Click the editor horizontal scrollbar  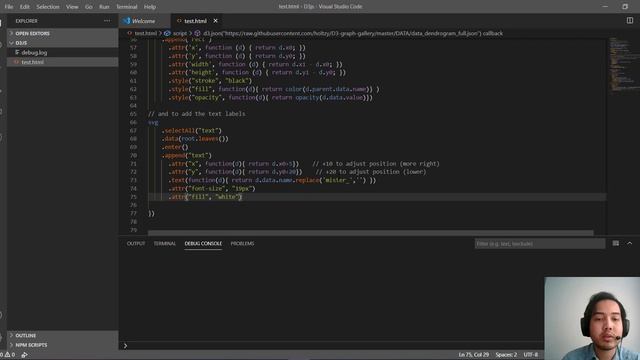click(370, 233)
